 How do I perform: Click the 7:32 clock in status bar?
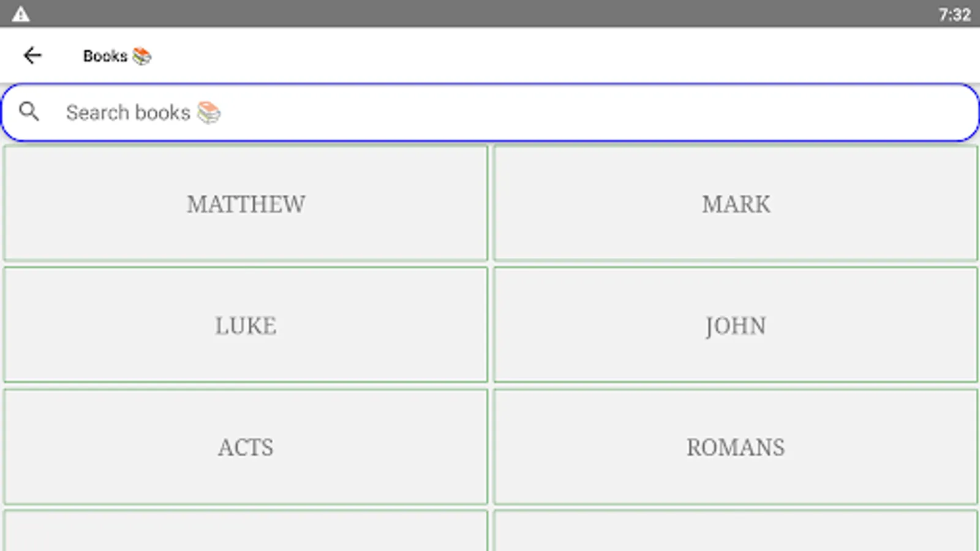coord(954,14)
